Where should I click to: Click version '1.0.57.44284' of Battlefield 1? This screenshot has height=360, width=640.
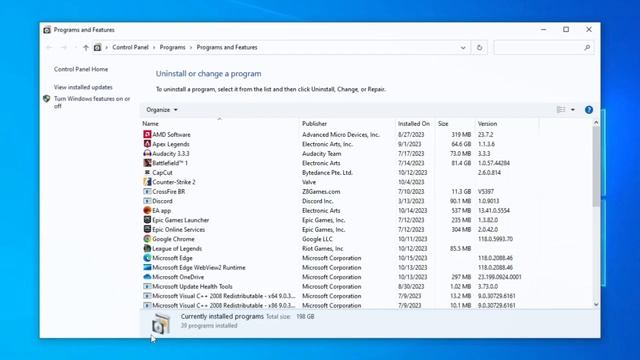pos(493,163)
